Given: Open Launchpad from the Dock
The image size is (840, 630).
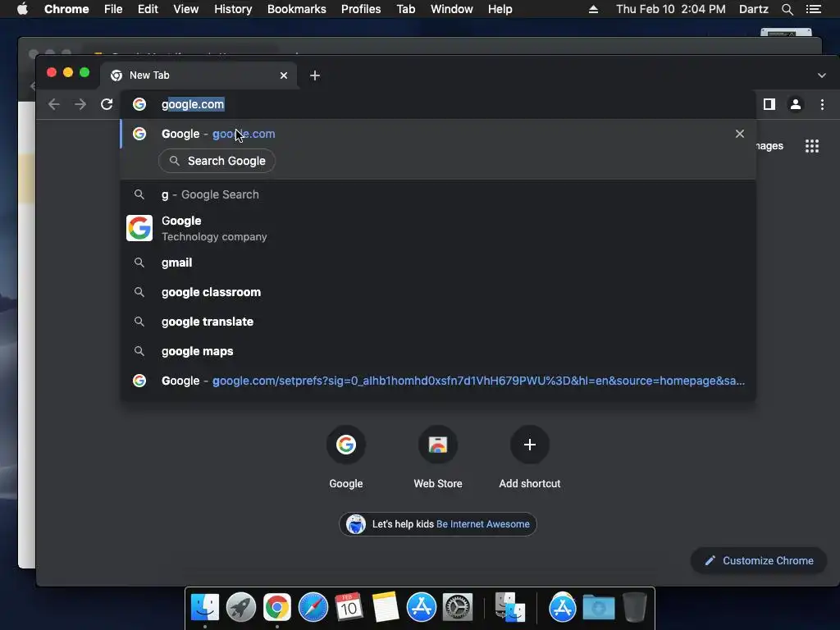Looking at the screenshot, I should pos(241,608).
